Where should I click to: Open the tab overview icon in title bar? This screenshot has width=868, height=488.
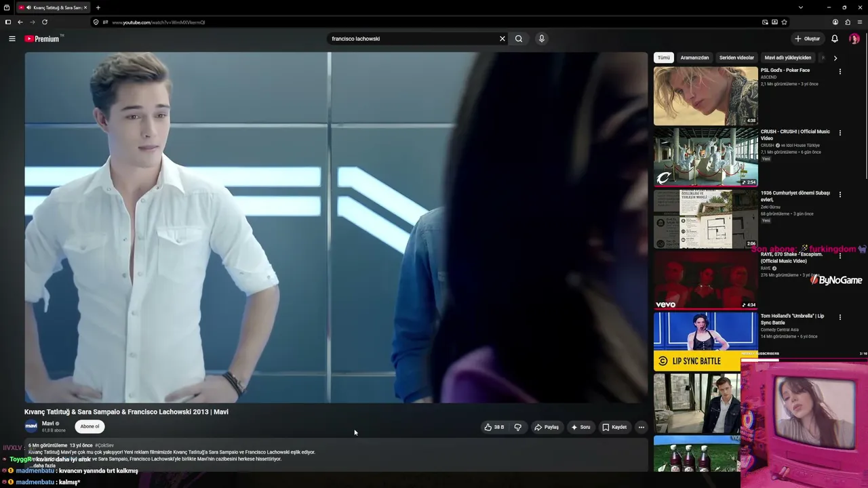(x=7, y=7)
